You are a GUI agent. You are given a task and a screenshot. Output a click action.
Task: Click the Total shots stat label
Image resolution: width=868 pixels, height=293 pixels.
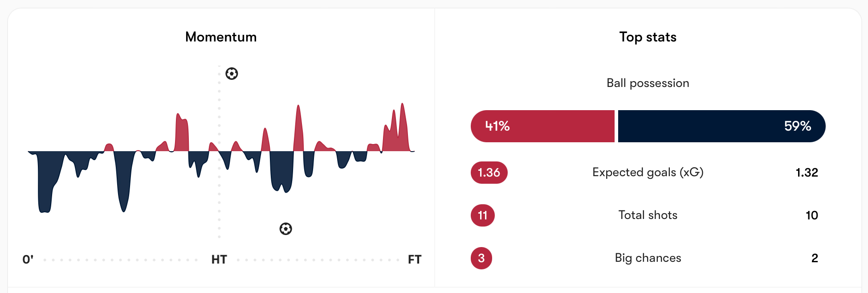point(648,215)
